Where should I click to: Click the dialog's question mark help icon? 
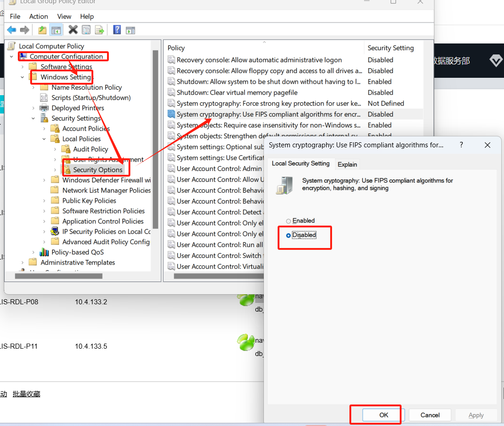[461, 145]
